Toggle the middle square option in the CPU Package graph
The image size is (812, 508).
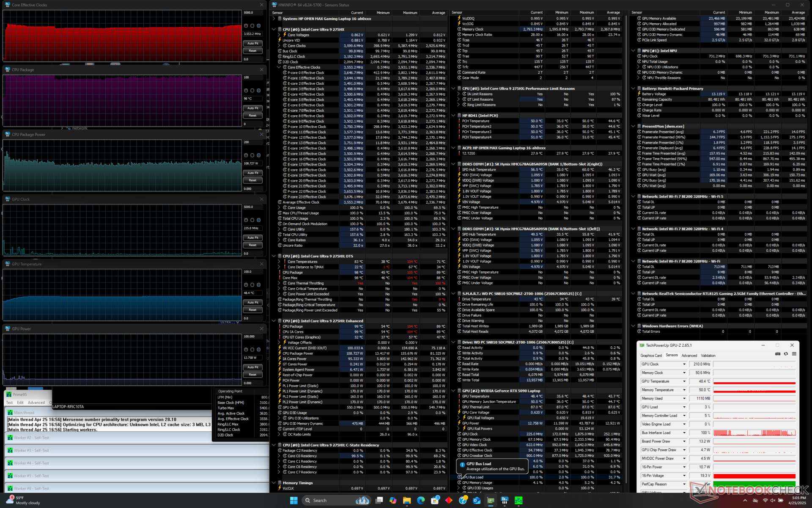pyautogui.click(x=252, y=91)
